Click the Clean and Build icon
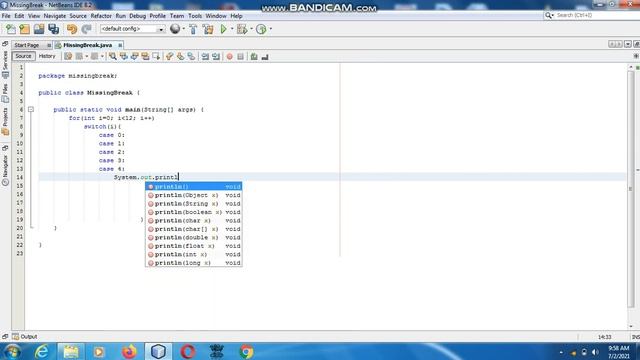640x360 pixels. (208, 29)
